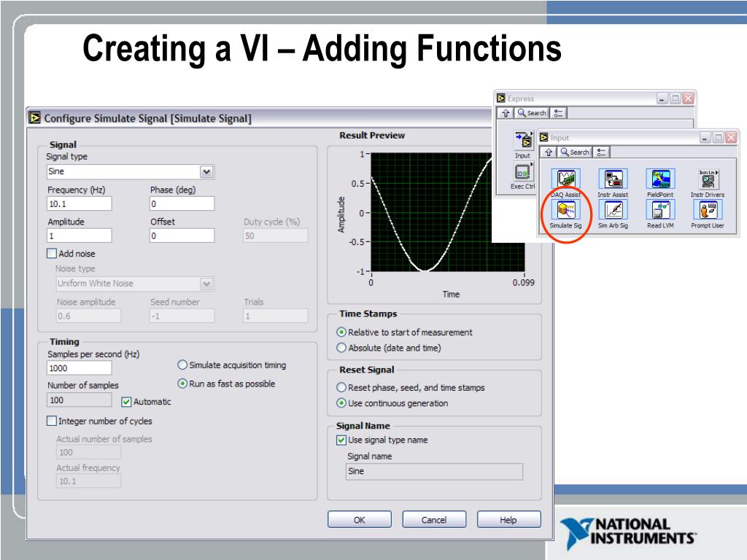The image size is (747, 560).
Task: Open the Exec Ctrl subpalette icon
Action: [523, 171]
